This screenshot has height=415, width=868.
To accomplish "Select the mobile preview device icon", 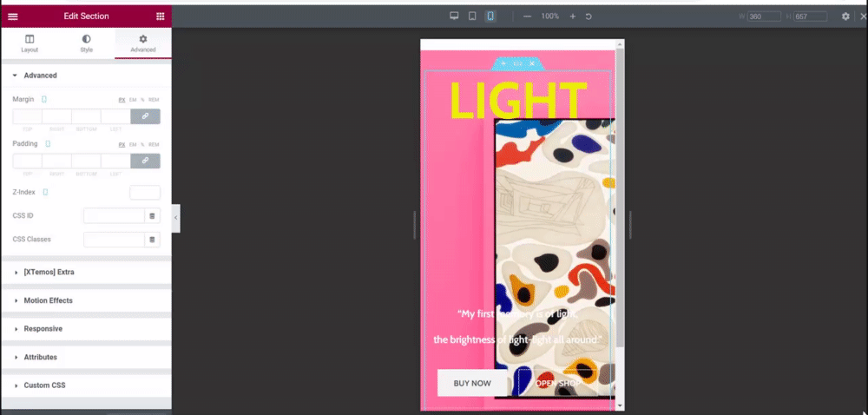I will (490, 16).
